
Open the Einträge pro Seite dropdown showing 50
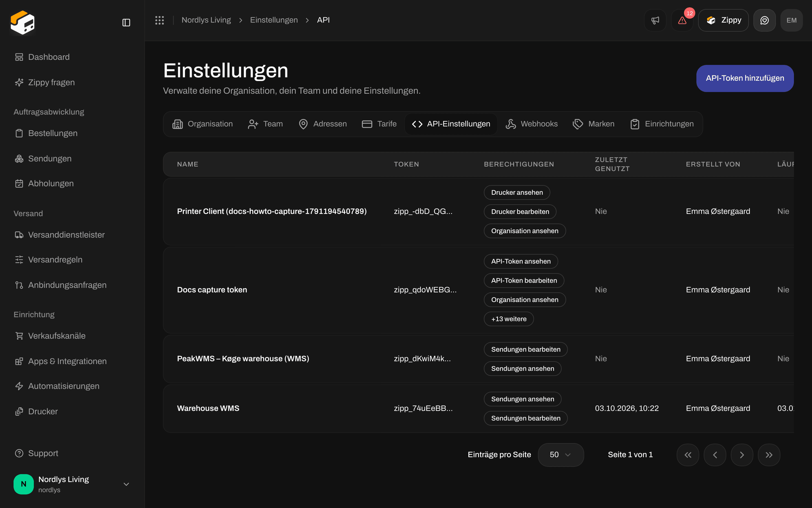coord(561,455)
